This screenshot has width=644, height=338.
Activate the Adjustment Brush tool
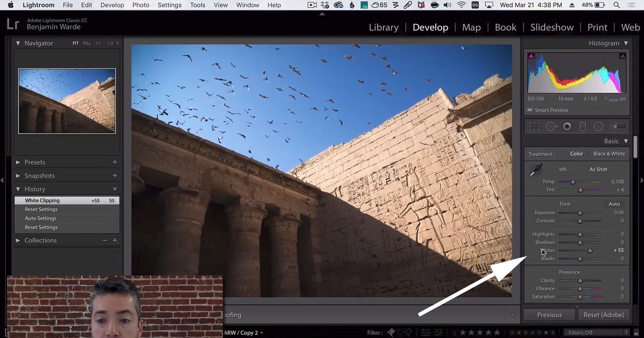(x=618, y=127)
